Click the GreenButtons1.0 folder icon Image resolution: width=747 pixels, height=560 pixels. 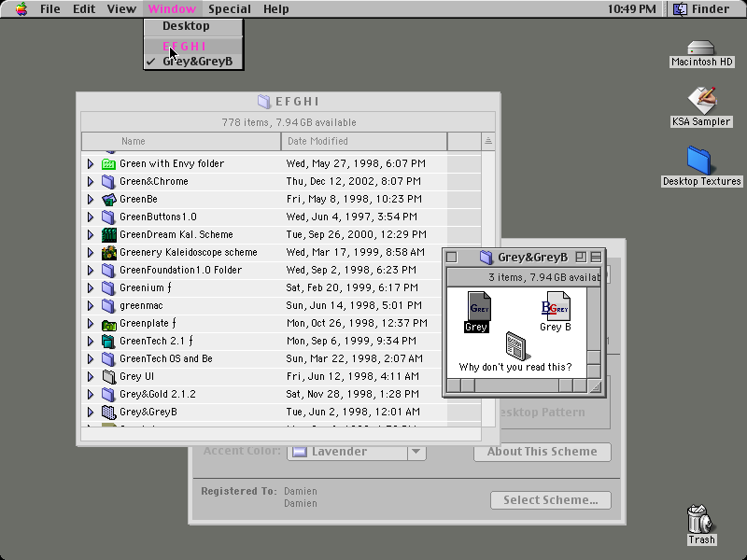tap(108, 217)
